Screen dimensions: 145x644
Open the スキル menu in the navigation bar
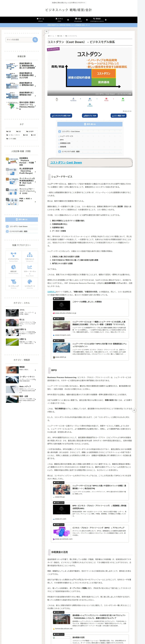59,20
